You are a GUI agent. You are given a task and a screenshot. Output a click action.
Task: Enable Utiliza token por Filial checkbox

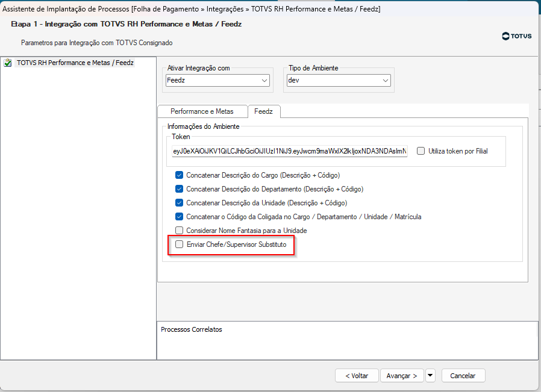click(421, 151)
